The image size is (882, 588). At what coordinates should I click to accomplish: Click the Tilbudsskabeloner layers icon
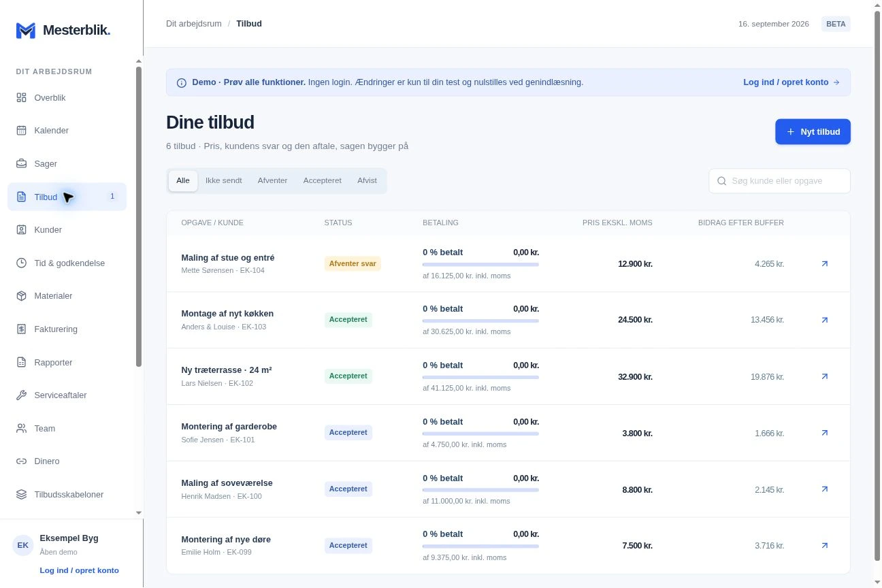[x=21, y=495]
